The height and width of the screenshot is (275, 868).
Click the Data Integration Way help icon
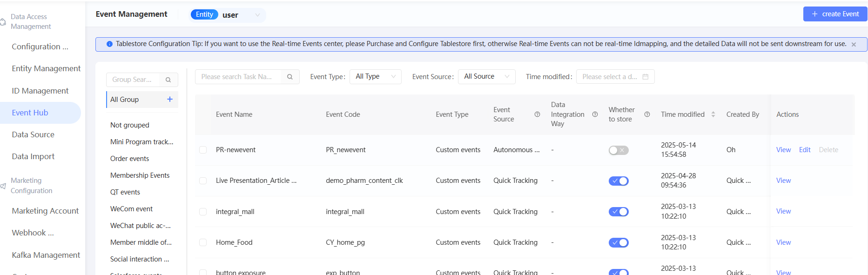595,114
